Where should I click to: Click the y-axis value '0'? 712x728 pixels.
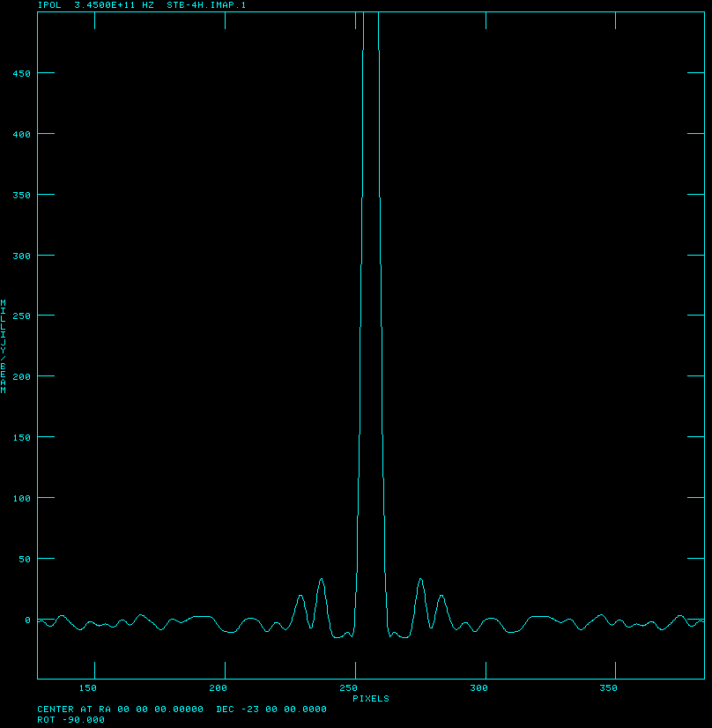point(28,620)
